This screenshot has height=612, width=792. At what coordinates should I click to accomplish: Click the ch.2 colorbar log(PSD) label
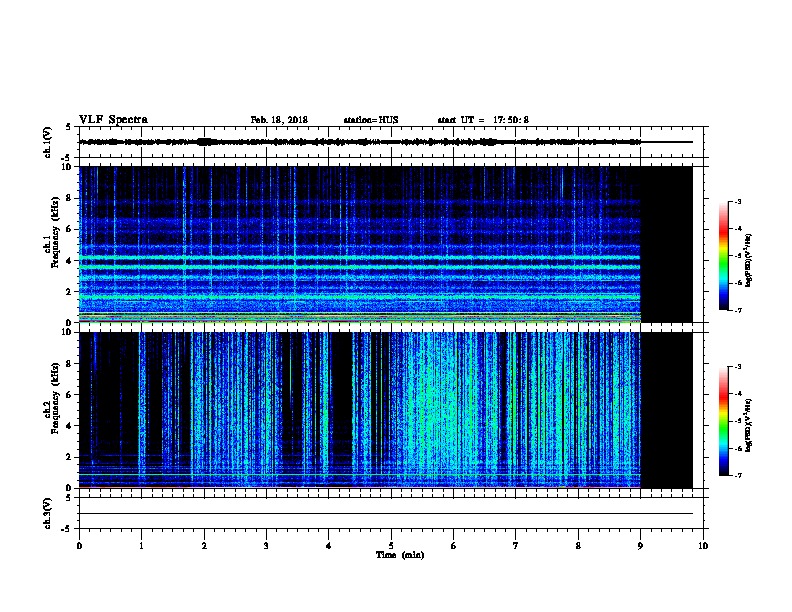tap(749, 426)
